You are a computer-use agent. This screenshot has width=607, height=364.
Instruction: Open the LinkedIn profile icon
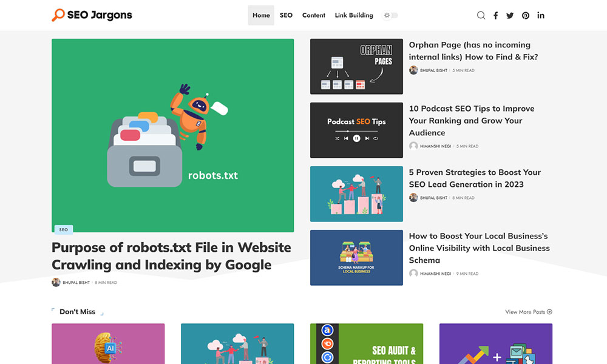(540, 15)
